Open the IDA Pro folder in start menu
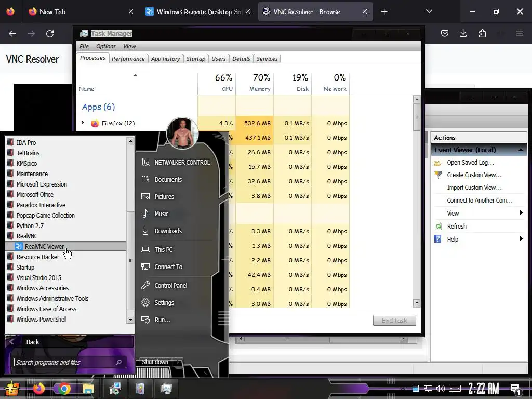The height and width of the screenshot is (399, 532). coord(26,142)
